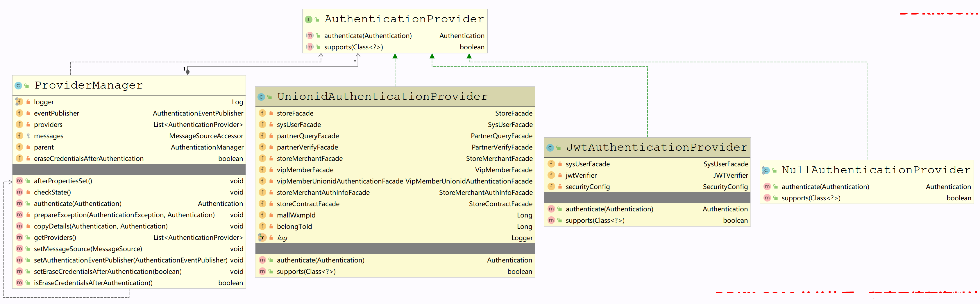Viewport: 980px width, 304px height.
Task: Click the JWTVerifier type label
Action: 730,176
